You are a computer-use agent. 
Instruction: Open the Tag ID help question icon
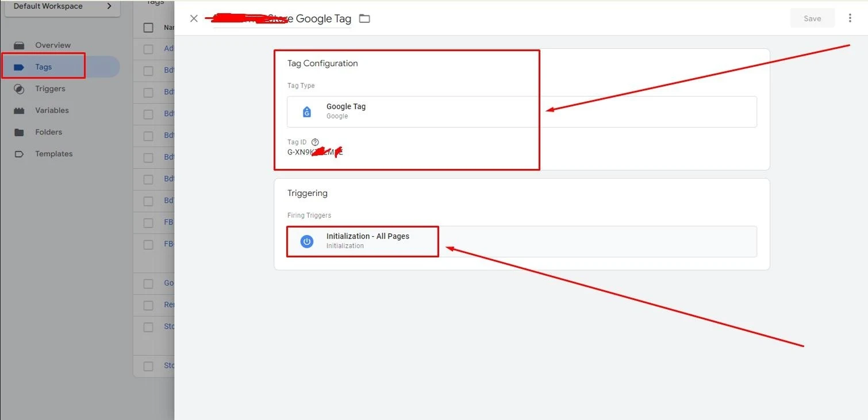click(x=315, y=142)
